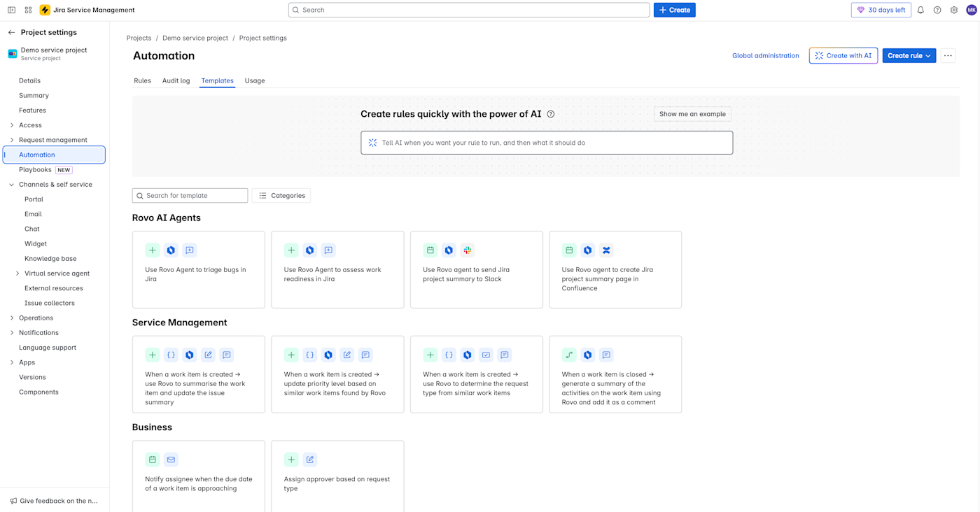Click the plus trigger icon on work readiness card
Image resolution: width=980 pixels, height=512 pixels.
coord(291,250)
